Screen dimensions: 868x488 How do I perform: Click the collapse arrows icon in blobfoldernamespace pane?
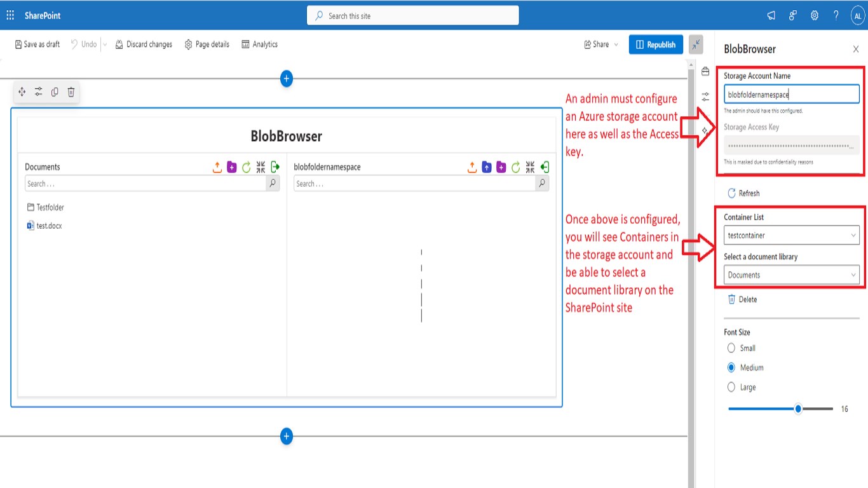pyautogui.click(x=531, y=167)
